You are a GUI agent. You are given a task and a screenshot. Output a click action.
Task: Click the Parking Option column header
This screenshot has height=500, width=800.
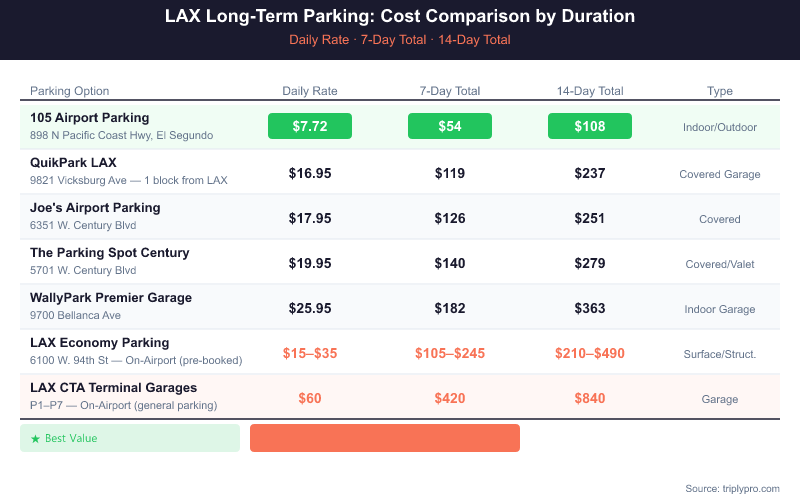point(70,91)
